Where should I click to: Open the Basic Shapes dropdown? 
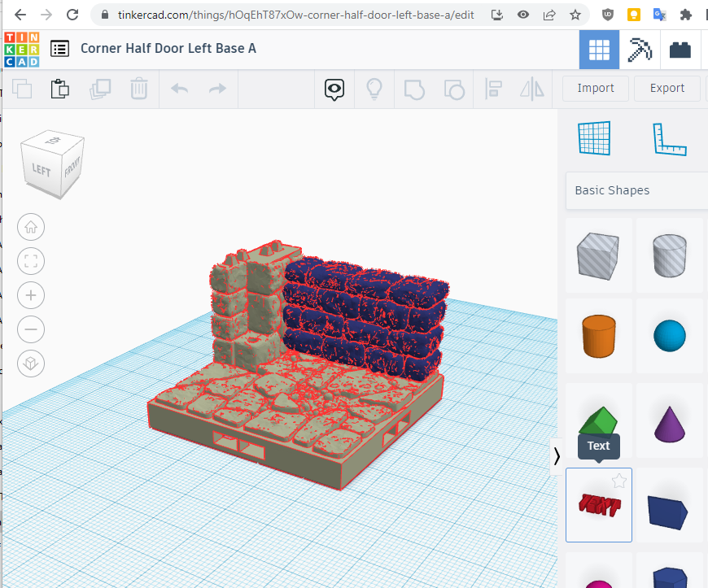(x=636, y=190)
